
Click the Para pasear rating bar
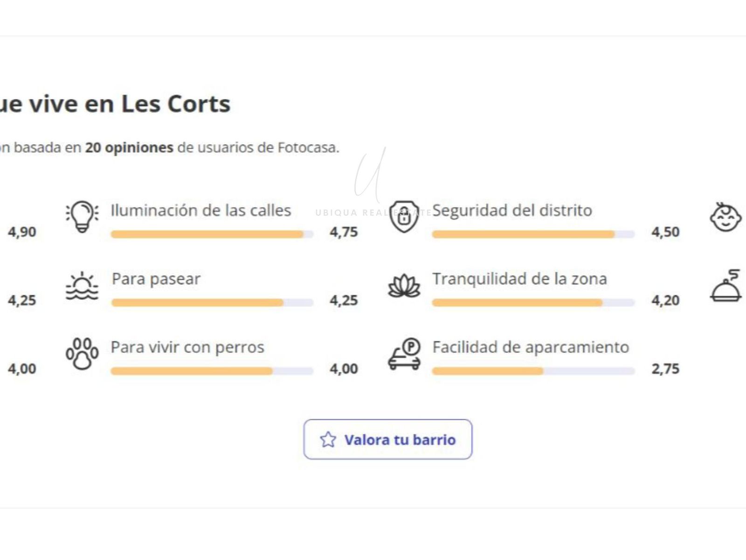click(x=212, y=303)
